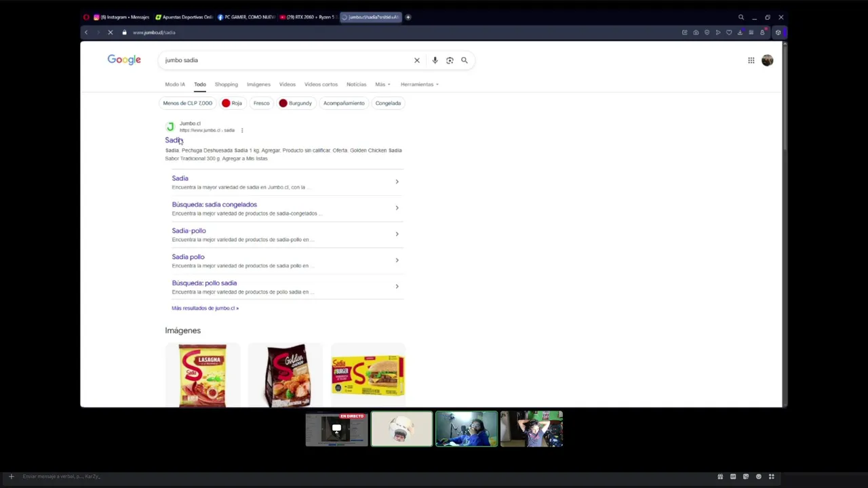Expand the Más search category dropdown
868x488 pixels.
pos(382,85)
